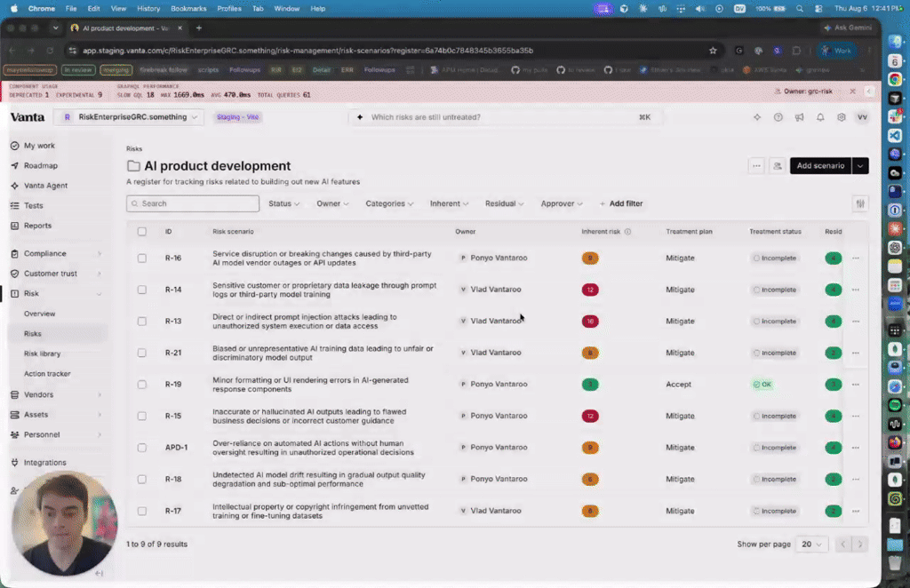This screenshot has width=910, height=588.
Task: Click the Vanta logo
Action: coord(28,117)
